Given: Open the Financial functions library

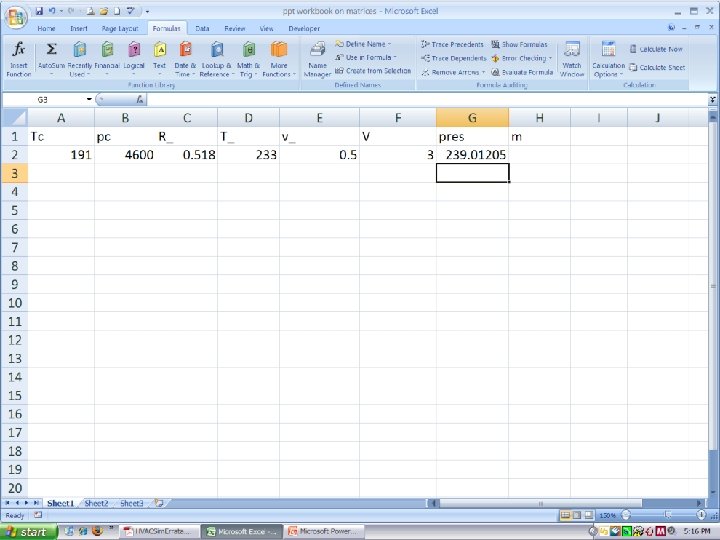Looking at the screenshot, I should point(107,59).
